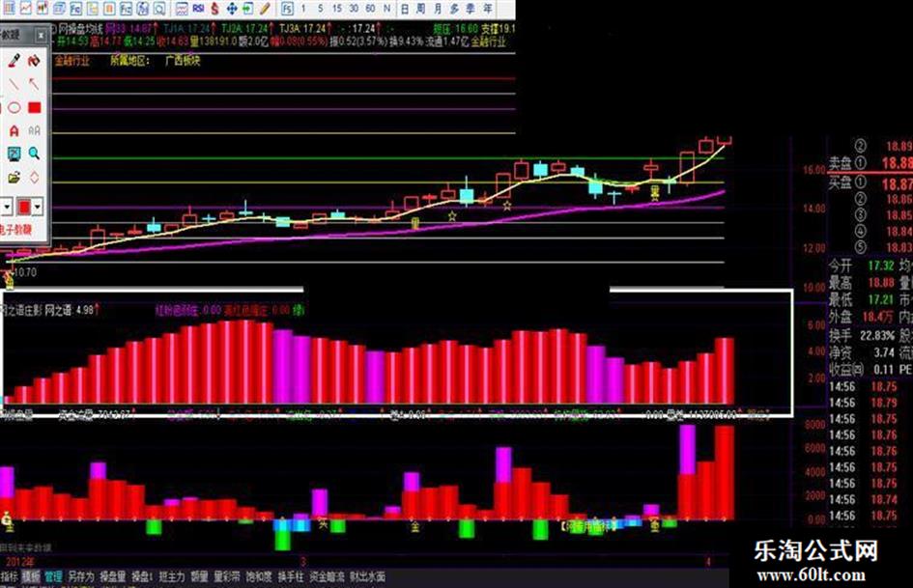Click the RSI indicator toolbar icon
Image resolution: width=913 pixels, height=588 pixels.
click(x=199, y=8)
